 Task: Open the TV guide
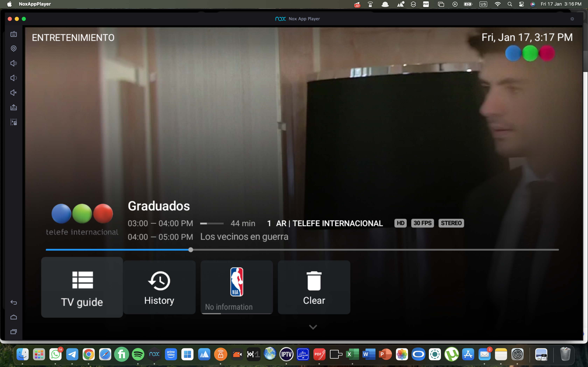click(82, 287)
